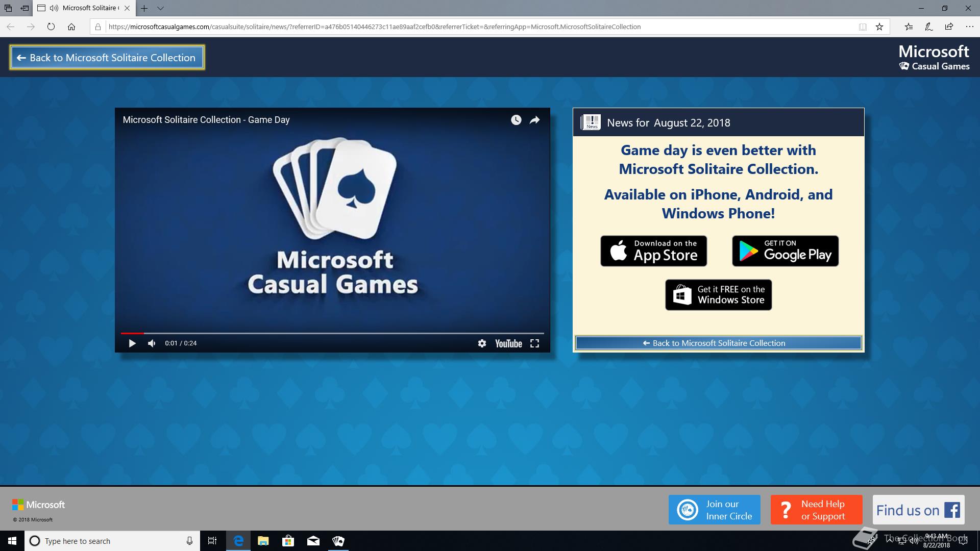Go to the browser home page
This screenshot has height=551, width=980.
pos(71,27)
